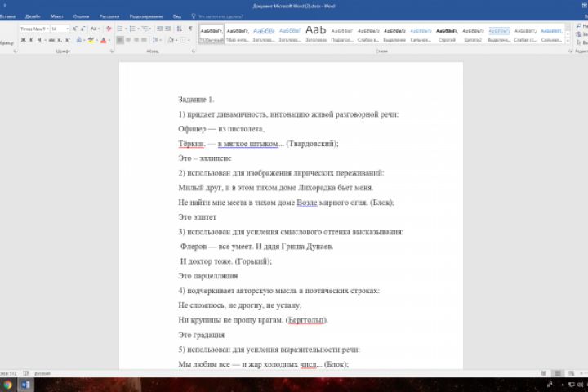Viewport: 588px width, 392px height.
Task: Apply the Строгий style
Action: tap(447, 34)
